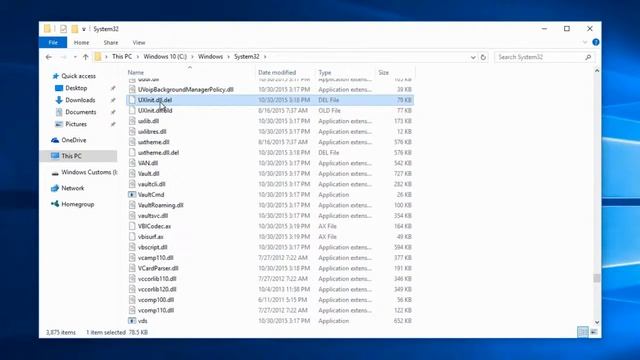Select vcamp110.dll file name

click(156, 258)
